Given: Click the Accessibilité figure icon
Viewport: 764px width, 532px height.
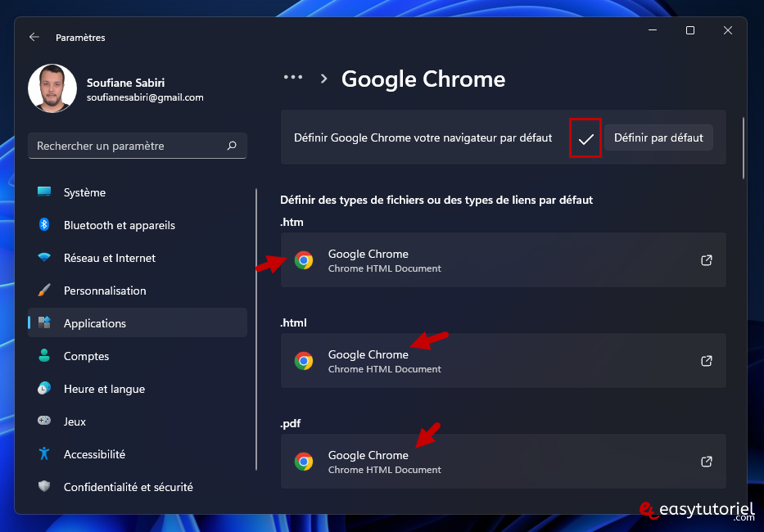Looking at the screenshot, I should (44, 453).
